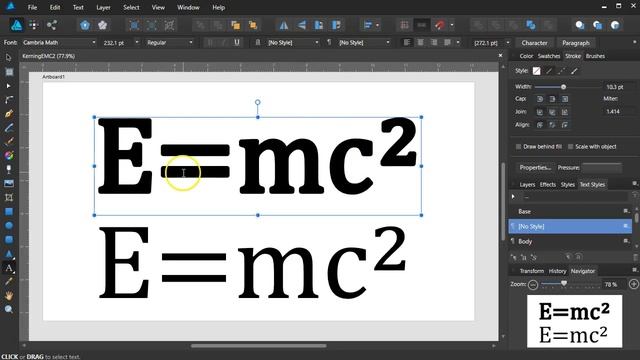The image size is (640, 360).
Task: Select the Fill gradient tool
Action: point(9,156)
